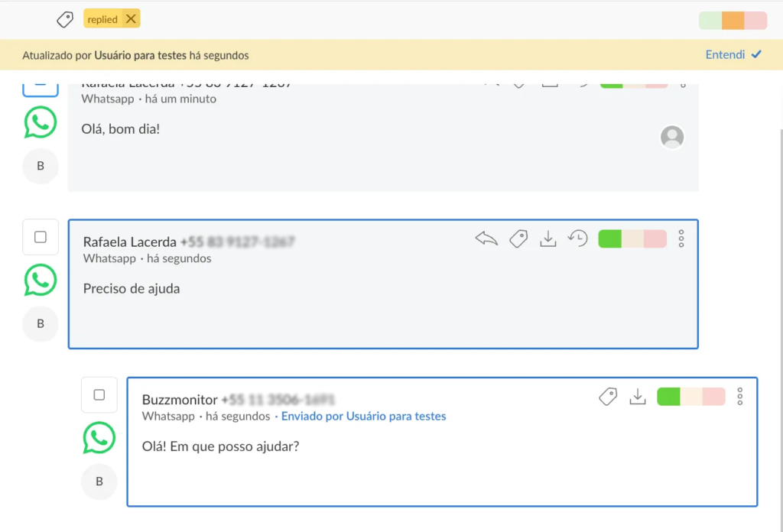This screenshot has width=783, height=532.
Task: Remove the "replied" tag with X
Action: [x=131, y=20]
